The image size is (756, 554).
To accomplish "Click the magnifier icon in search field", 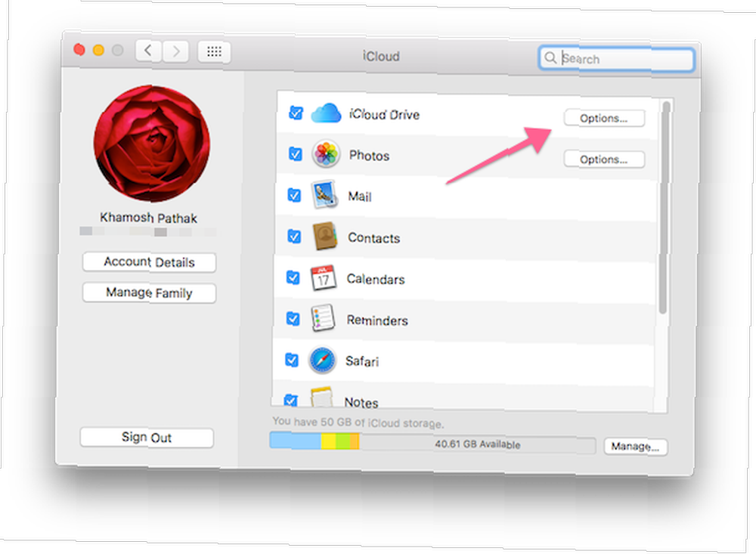I will pyautogui.click(x=550, y=58).
